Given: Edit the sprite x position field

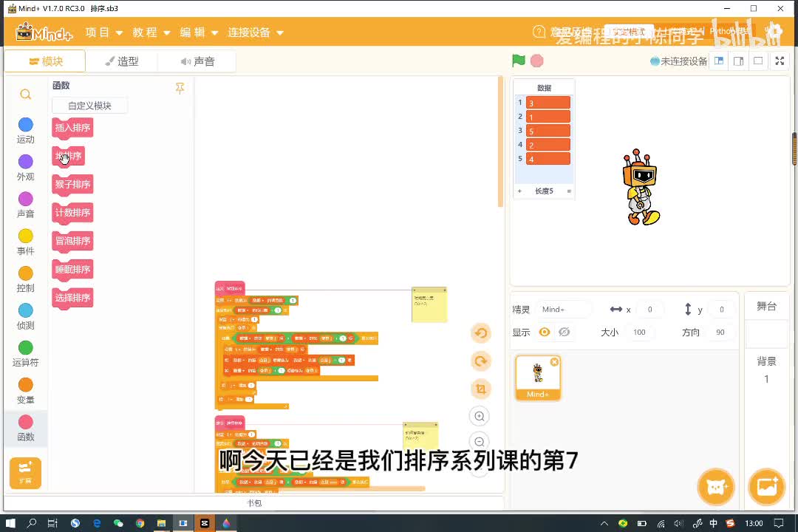Looking at the screenshot, I should (650, 309).
